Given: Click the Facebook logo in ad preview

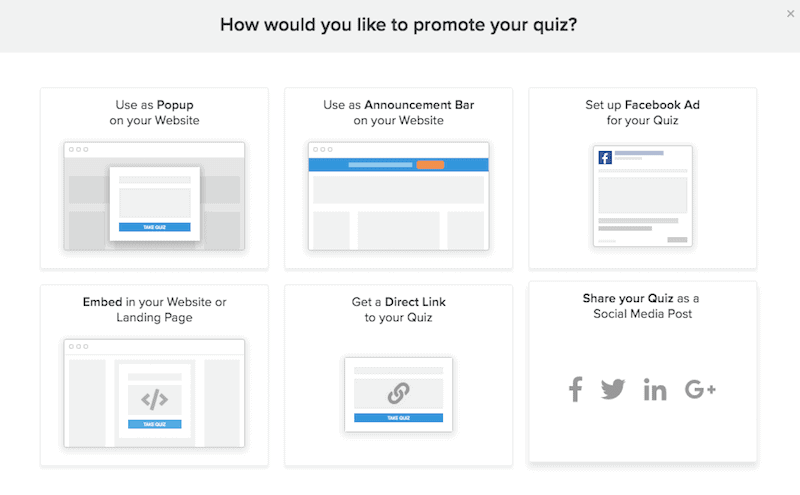Looking at the screenshot, I should coord(605,157).
